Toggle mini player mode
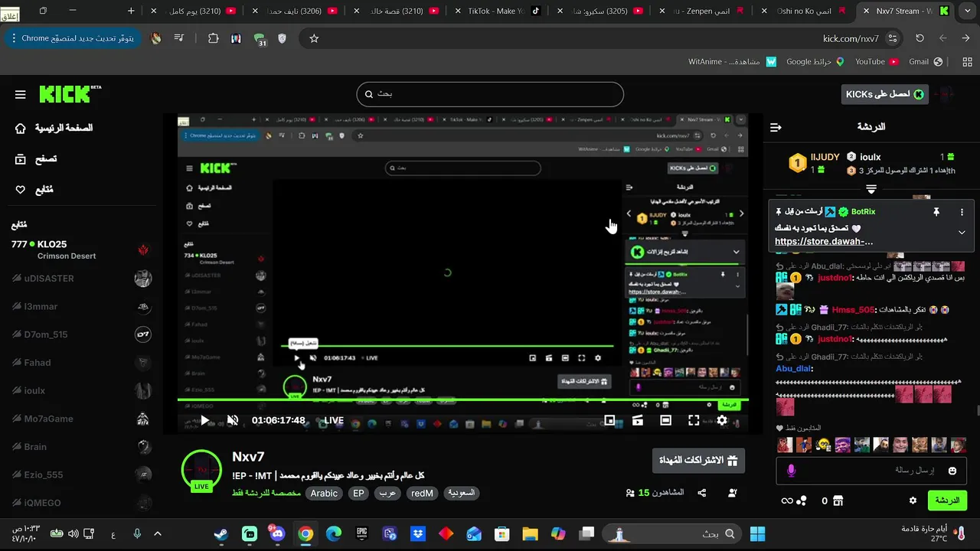 coord(609,420)
